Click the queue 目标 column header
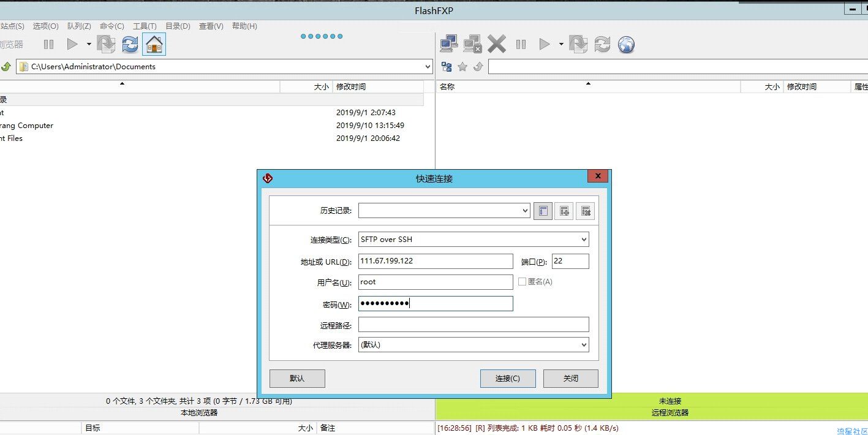Image resolution: width=868 pixels, height=435 pixels. [140, 428]
